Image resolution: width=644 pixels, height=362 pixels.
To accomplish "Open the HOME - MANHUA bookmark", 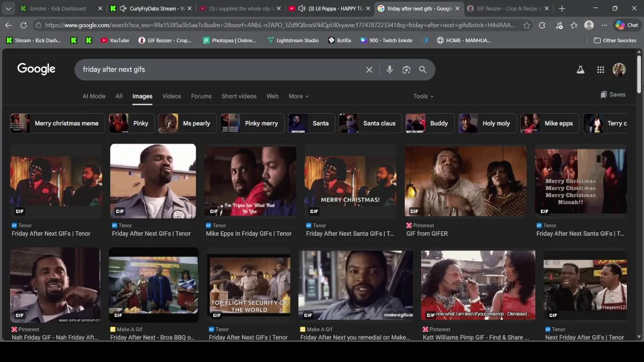I will pos(463,40).
